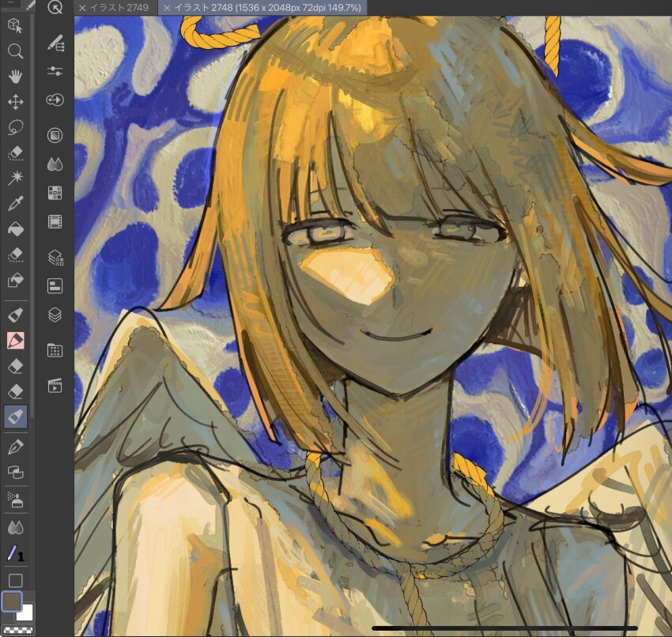Viewport: 672px width, 637px height.
Task: Select the Hand tool
Action: (x=16, y=77)
